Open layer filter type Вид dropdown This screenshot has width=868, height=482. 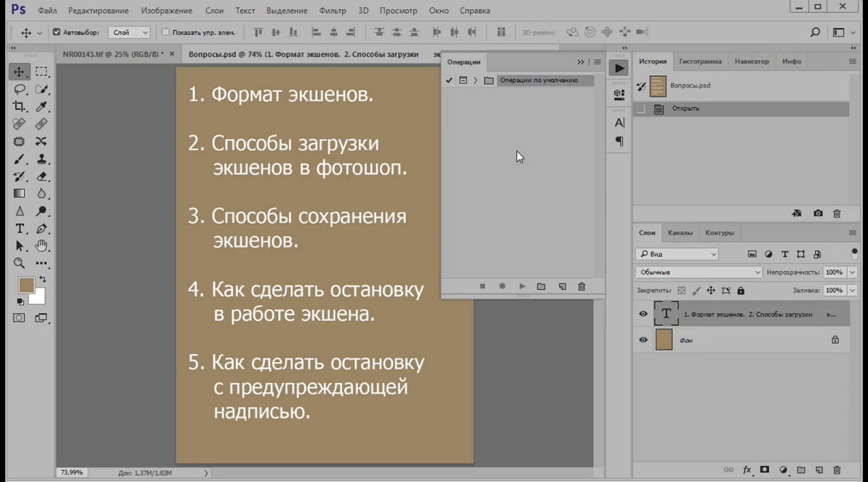pos(677,254)
